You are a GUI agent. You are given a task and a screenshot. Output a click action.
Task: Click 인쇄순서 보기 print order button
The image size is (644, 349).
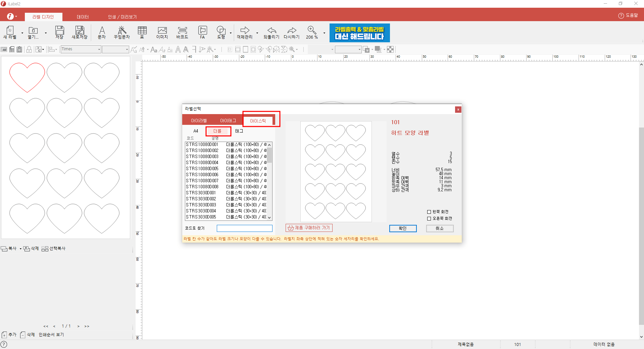[x=51, y=335]
